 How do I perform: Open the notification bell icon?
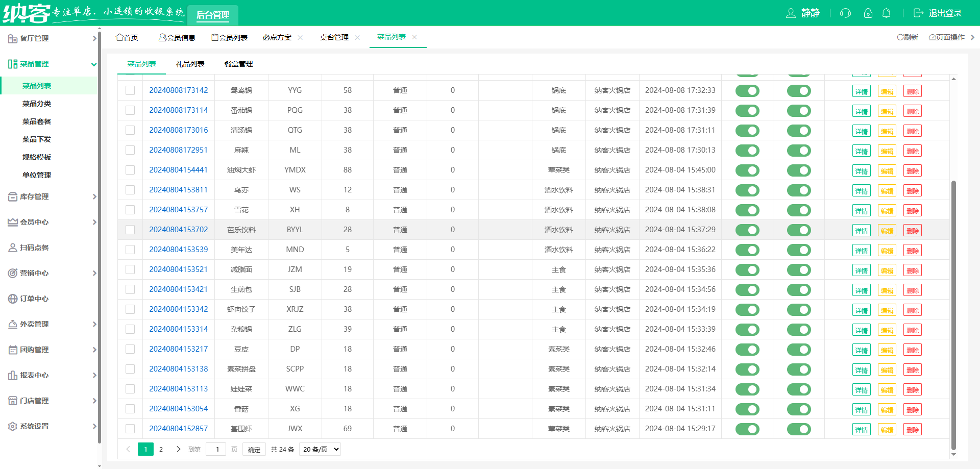pos(887,13)
